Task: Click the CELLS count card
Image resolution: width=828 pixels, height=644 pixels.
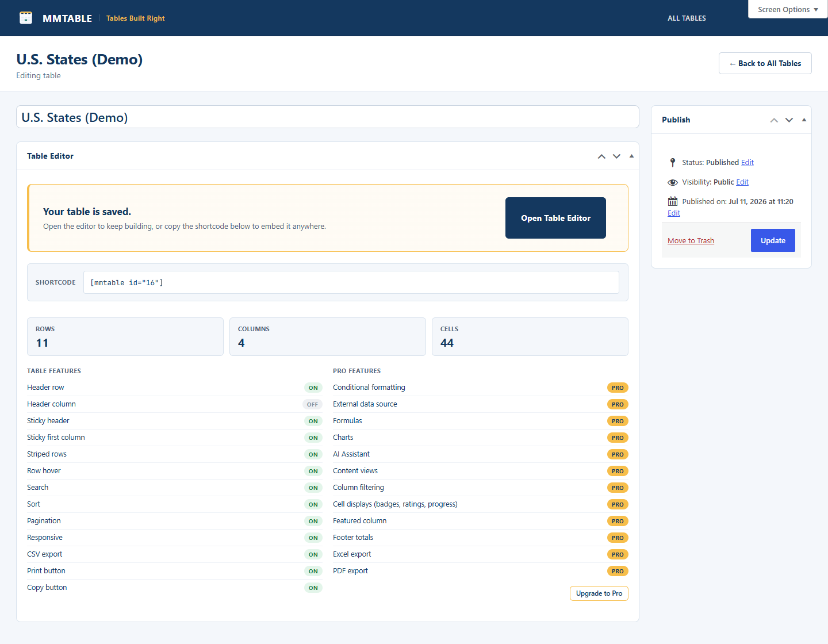Action: point(530,336)
